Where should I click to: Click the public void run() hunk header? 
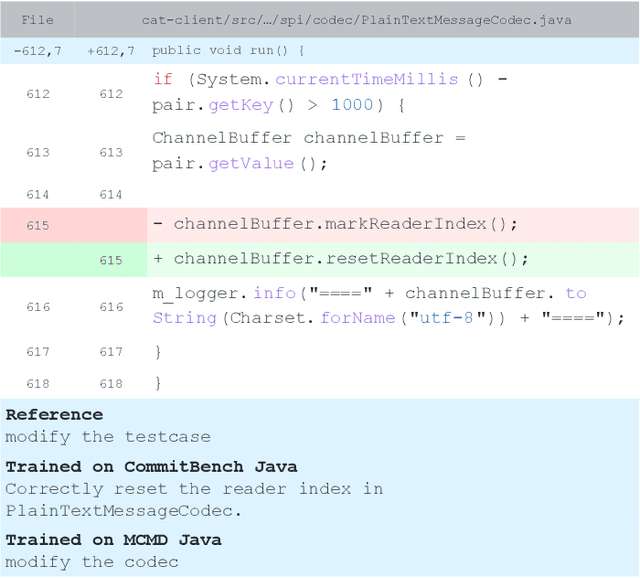pos(228,50)
